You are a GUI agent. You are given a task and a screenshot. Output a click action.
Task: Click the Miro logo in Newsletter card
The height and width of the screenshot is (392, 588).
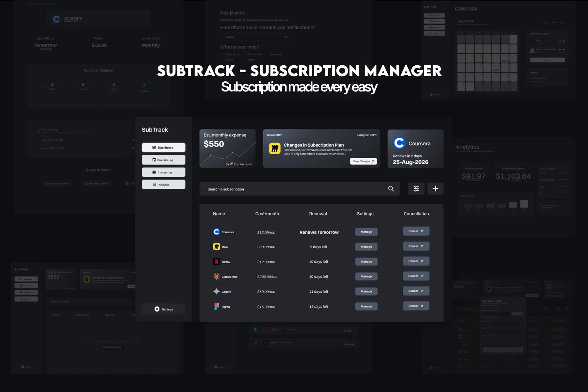(275, 149)
